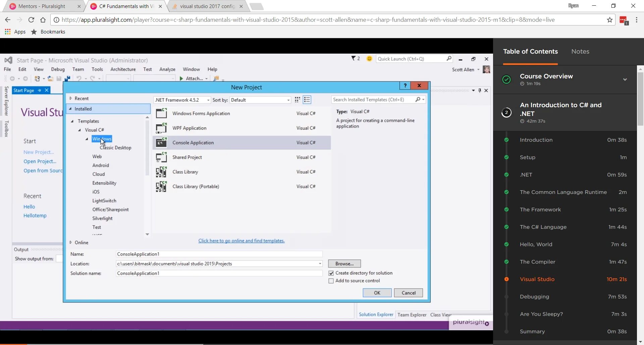
Task: Click the Start Page tab pin icon
Action: click(39, 90)
